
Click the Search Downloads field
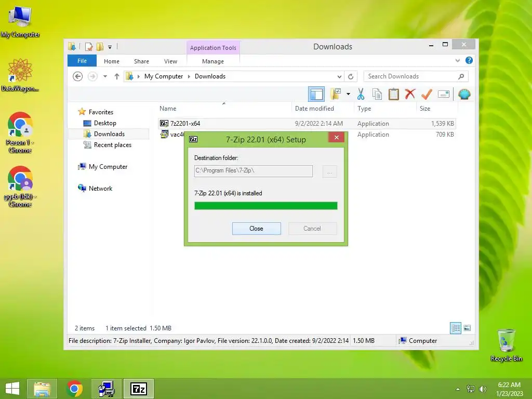pyautogui.click(x=416, y=76)
